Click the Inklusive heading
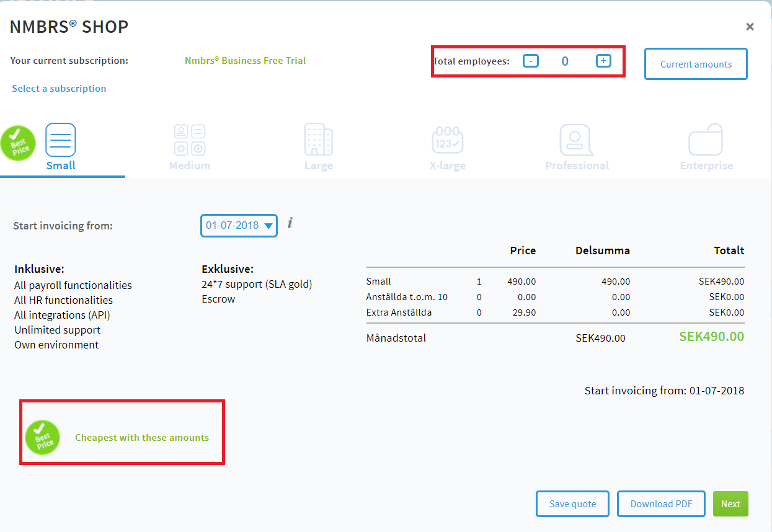The width and height of the screenshot is (772, 532). pos(40,269)
